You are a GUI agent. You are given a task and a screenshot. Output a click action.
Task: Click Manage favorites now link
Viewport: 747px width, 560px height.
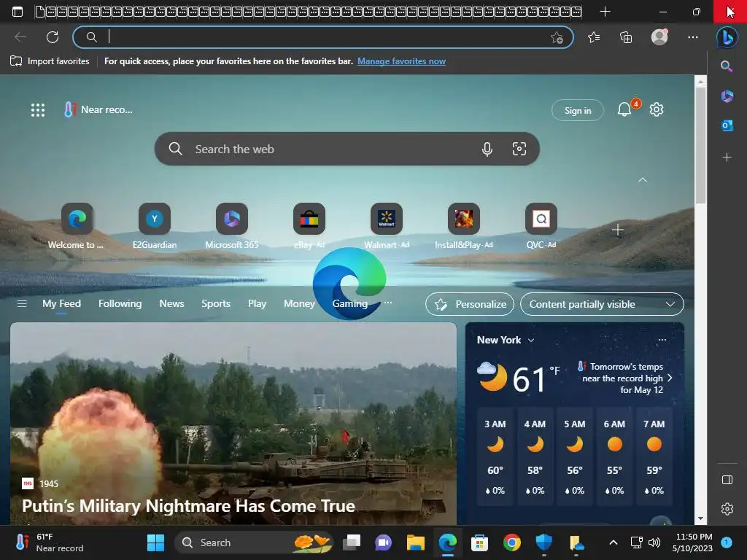click(x=401, y=61)
